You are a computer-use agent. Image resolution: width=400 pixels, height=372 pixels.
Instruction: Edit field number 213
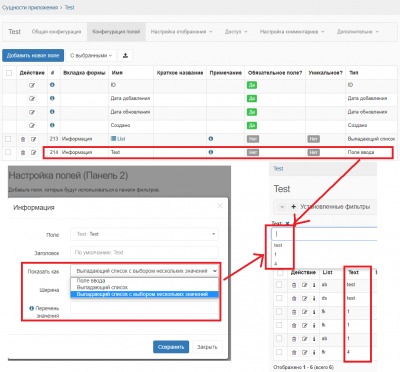[33, 139]
